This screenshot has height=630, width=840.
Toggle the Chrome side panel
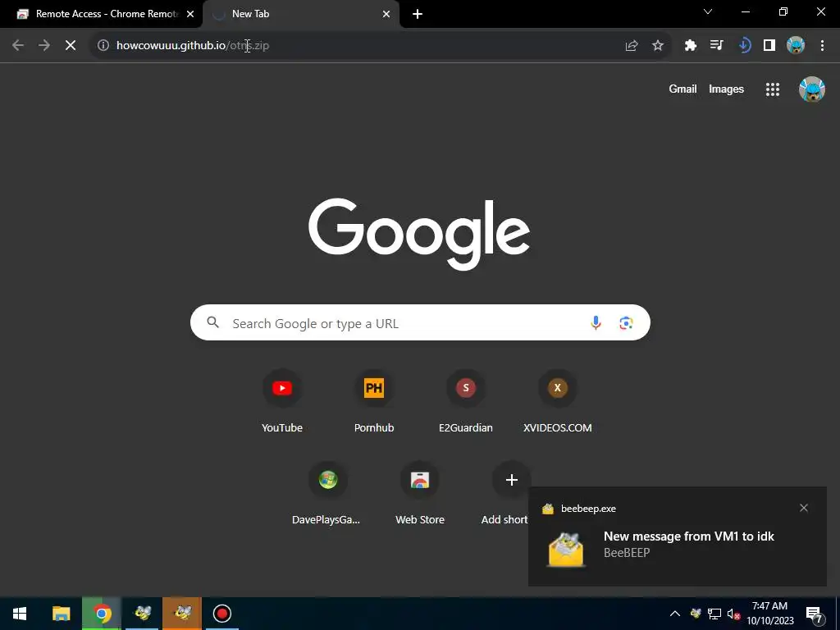coord(769,46)
